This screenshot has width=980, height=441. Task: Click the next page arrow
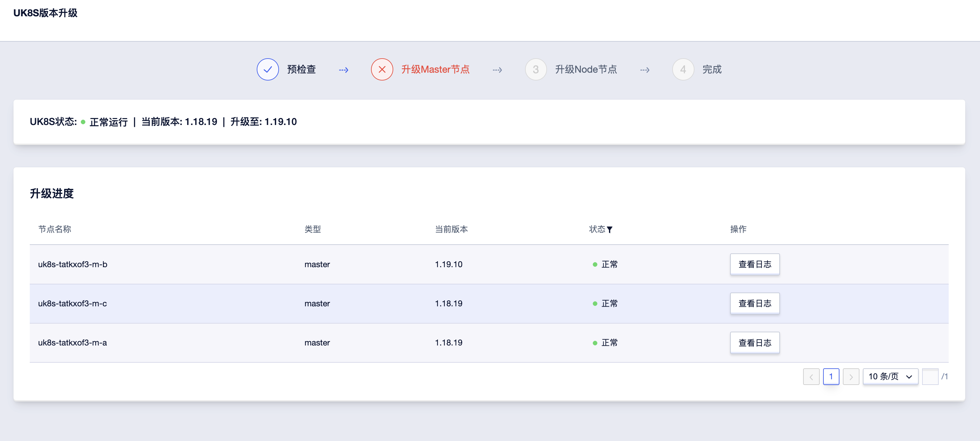tap(851, 377)
